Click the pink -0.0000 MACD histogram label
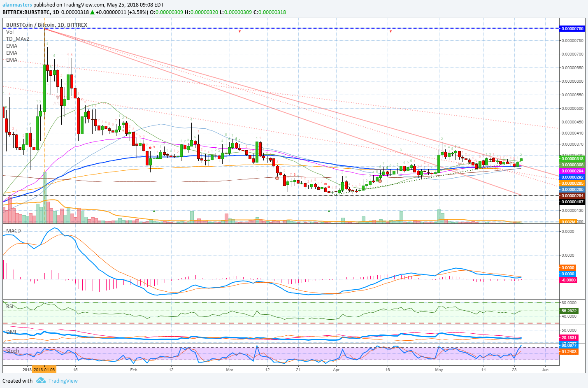The width and height of the screenshot is (588, 388). 569,280
